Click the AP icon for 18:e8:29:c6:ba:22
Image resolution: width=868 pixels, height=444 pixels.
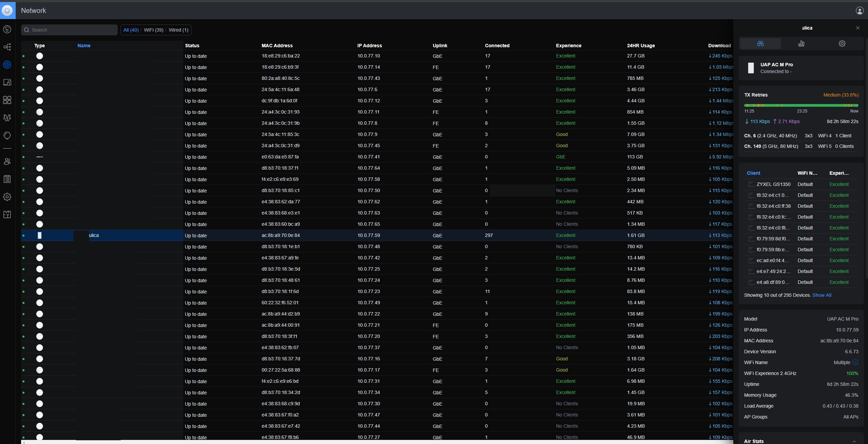39,56
